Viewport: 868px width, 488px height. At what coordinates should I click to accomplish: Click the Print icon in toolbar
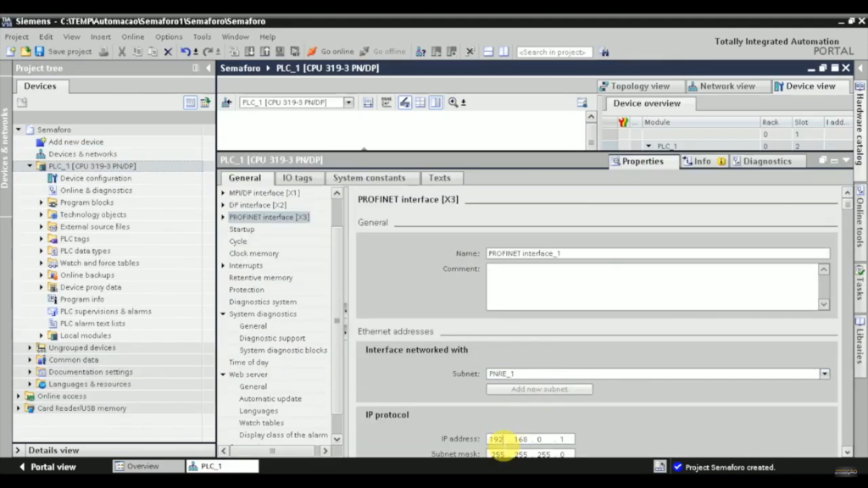103,52
